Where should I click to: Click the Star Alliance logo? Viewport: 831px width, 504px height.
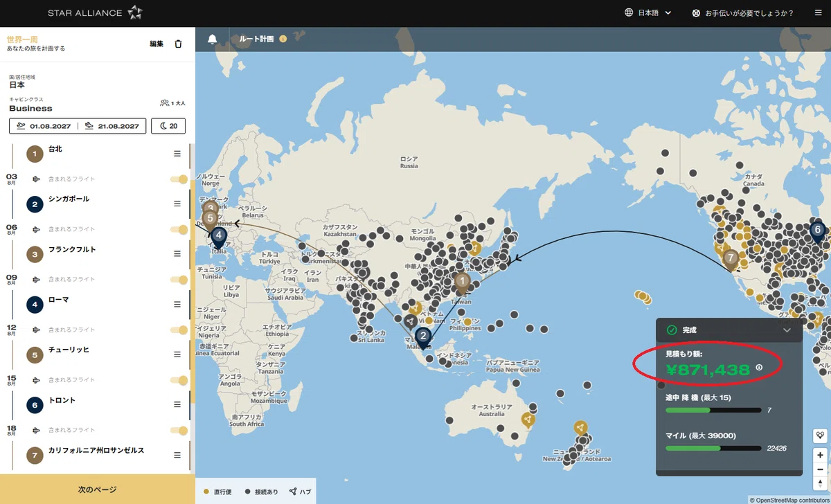click(95, 13)
